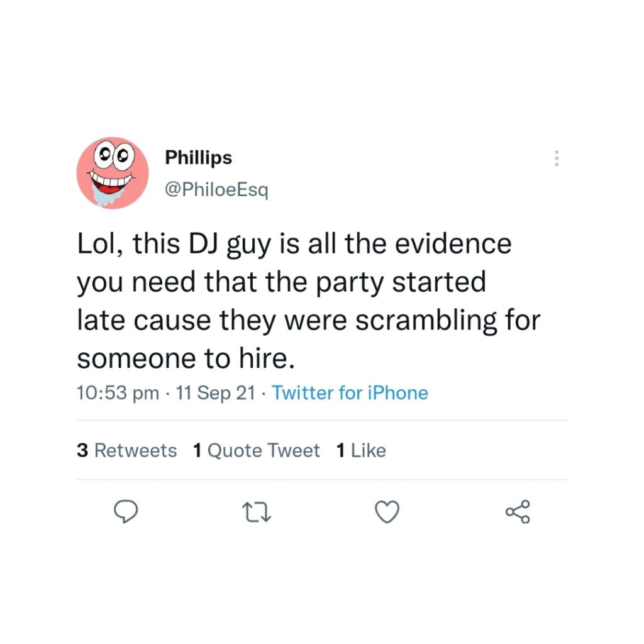
Task: Show who liked via 1 Like count
Action: 361,450
